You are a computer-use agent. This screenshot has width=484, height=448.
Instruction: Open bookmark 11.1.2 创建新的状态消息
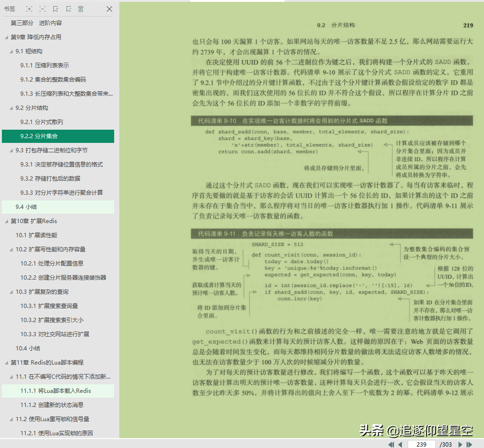[52, 405]
